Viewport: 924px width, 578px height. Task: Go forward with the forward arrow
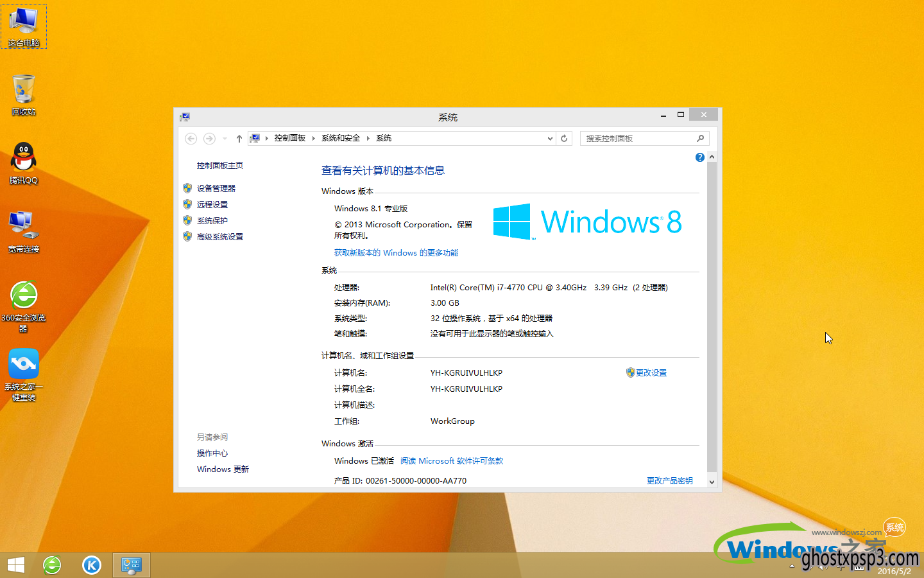click(209, 138)
